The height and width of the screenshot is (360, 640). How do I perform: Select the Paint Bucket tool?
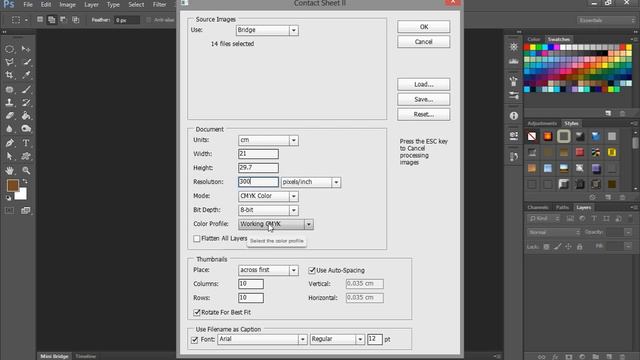tap(26, 116)
